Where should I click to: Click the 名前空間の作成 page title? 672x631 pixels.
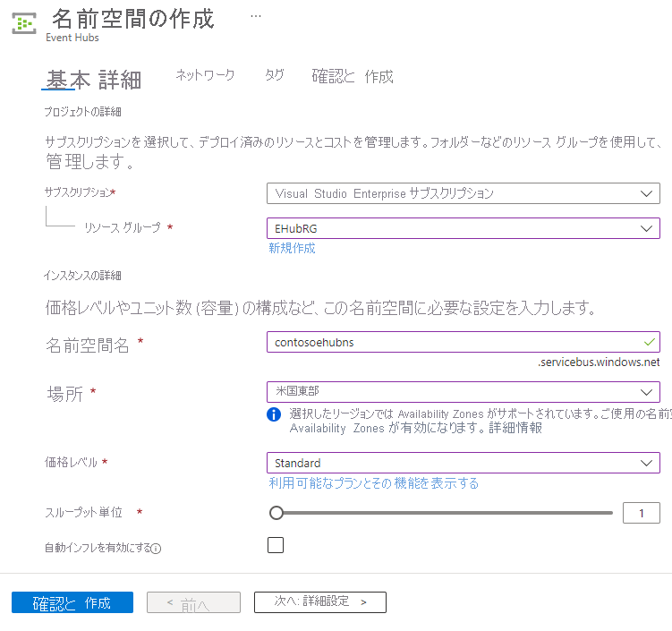(133, 20)
